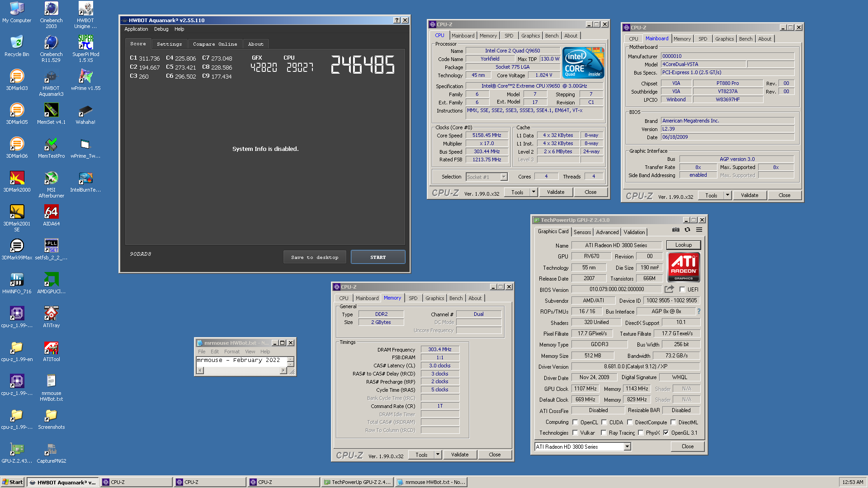The image size is (868, 488).
Task: Open Advanced tab in GPU-Z
Action: pos(607,232)
